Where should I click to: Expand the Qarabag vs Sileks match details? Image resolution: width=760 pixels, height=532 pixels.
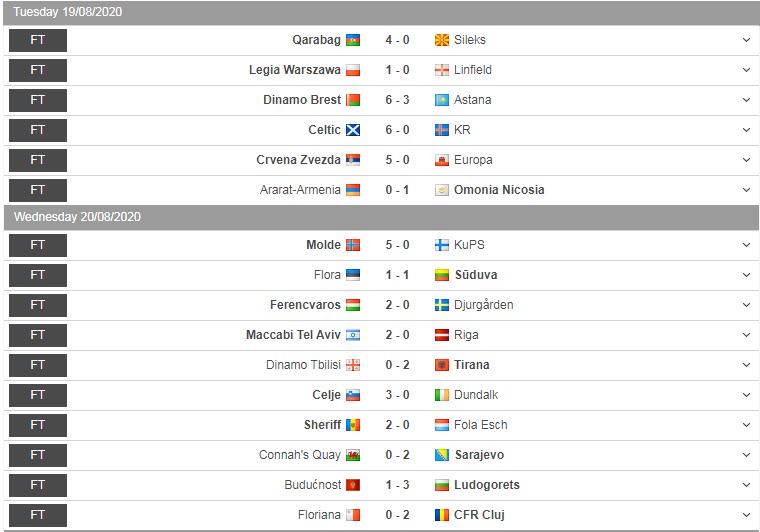point(746,40)
